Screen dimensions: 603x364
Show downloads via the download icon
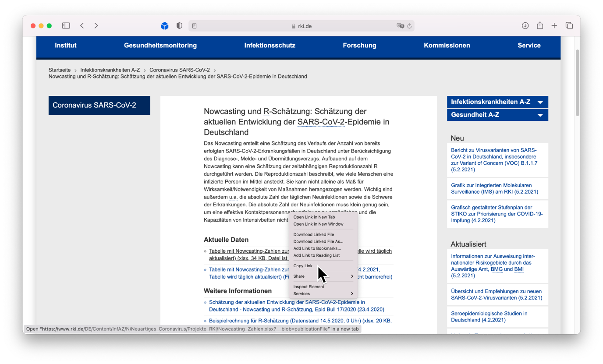(525, 26)
